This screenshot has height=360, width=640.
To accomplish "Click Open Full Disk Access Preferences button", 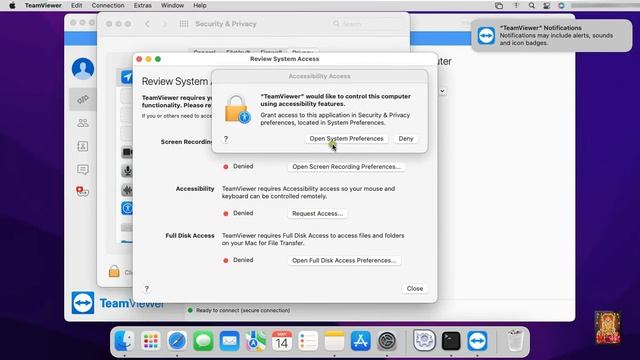I will [x=344, y=260].
